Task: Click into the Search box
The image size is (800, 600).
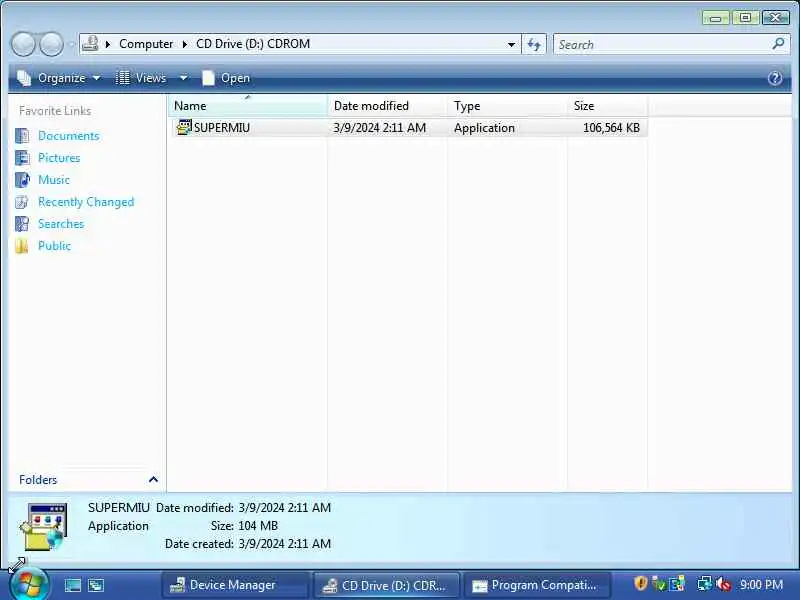Action: (x=661, y=44)
